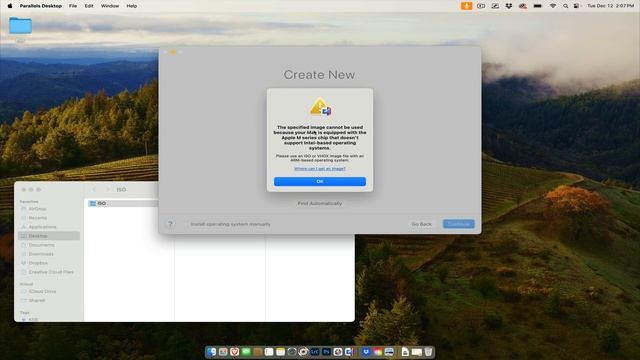Open the Dropbox app in the Dock
This screenshot has height=360, width=640.
click(366, 352)
